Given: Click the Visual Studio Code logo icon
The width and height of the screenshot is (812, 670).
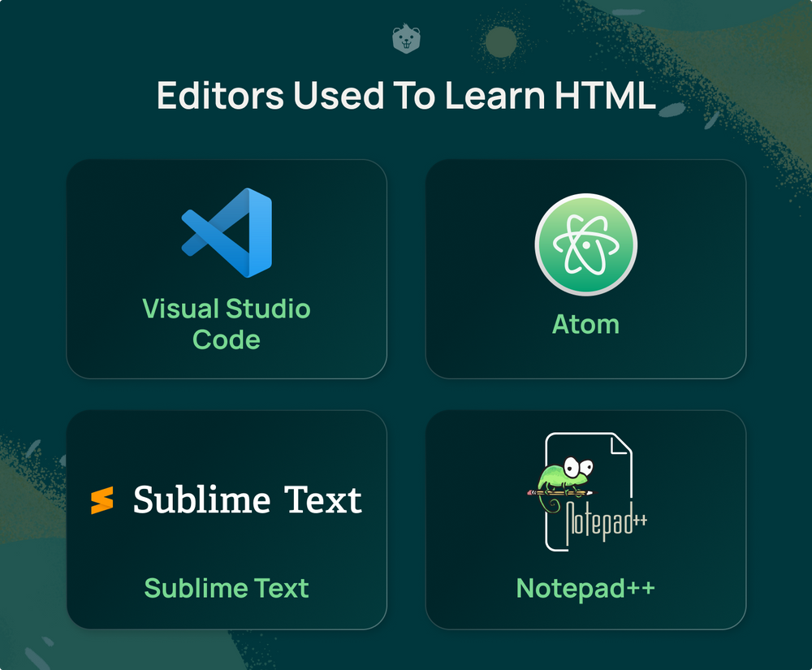Looking at the screenshot, I should (x=227, y=233).
